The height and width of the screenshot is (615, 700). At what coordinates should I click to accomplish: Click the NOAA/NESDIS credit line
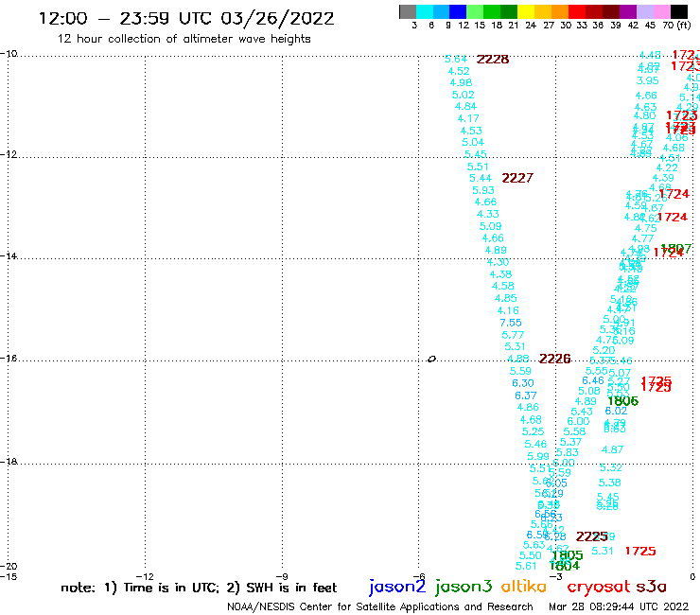tap(380, 606)
